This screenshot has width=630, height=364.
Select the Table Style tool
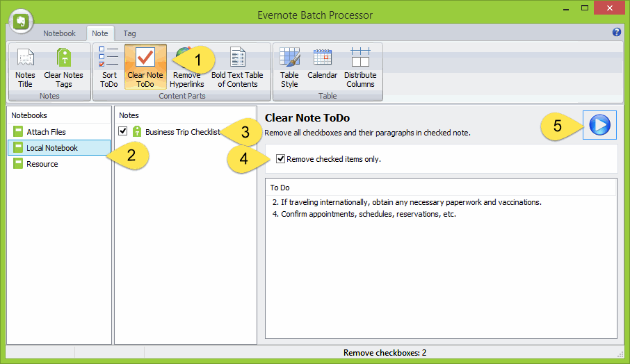(289, 67)
